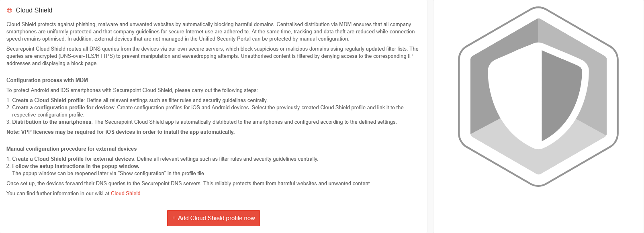Click the Cloud Shield page title
The height and width of the screenshot is (233, 644).
point(34,10)
